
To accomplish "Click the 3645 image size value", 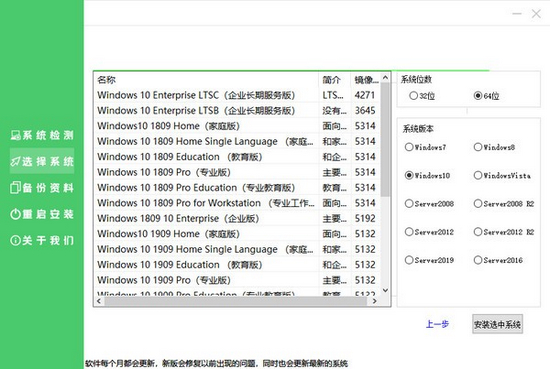I will [365, 110].
